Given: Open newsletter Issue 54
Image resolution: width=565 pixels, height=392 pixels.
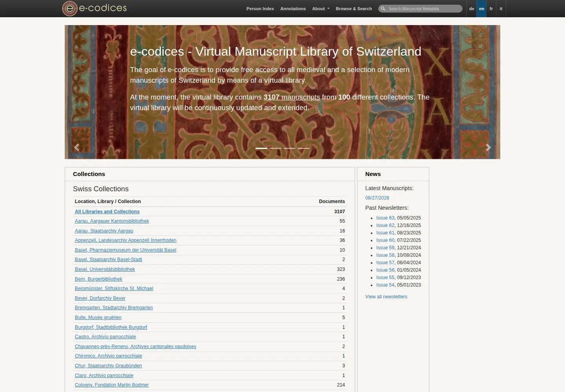Looking at the screenshot, I should [385, 285].
